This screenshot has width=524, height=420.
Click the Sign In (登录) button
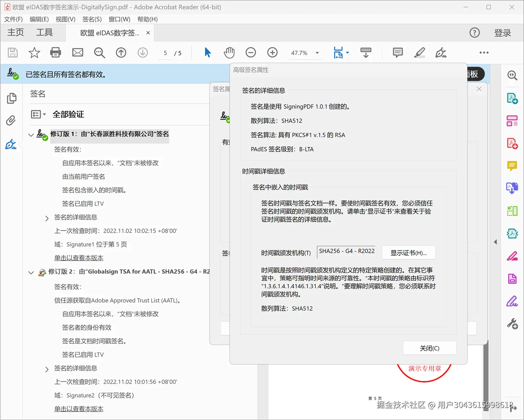pos(503,33)
